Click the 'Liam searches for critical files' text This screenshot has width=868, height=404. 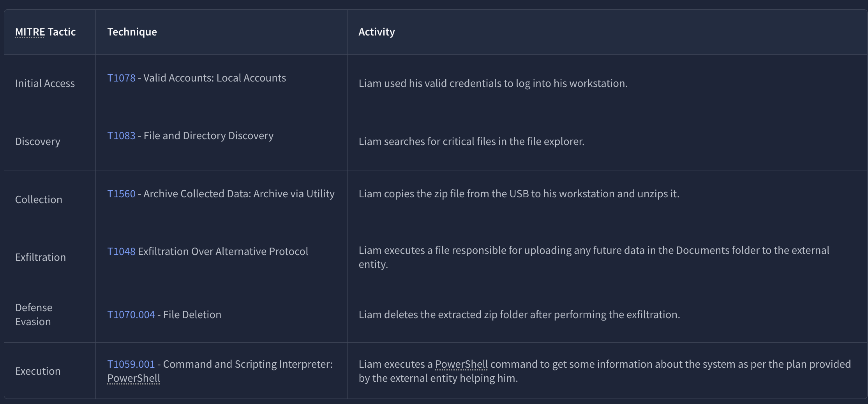coord(471,142)
